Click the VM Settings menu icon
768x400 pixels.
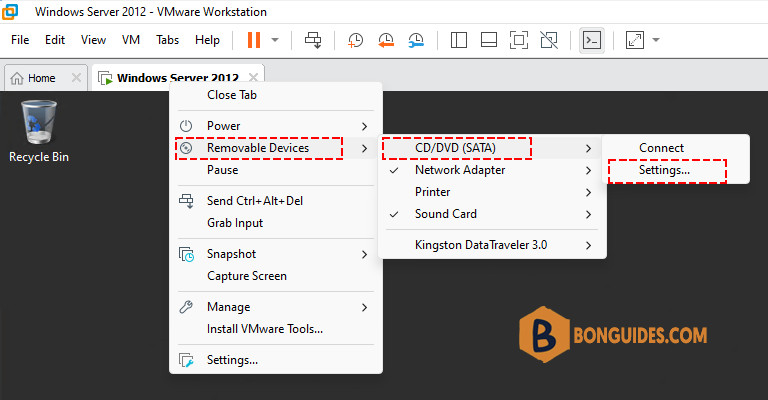186,360
